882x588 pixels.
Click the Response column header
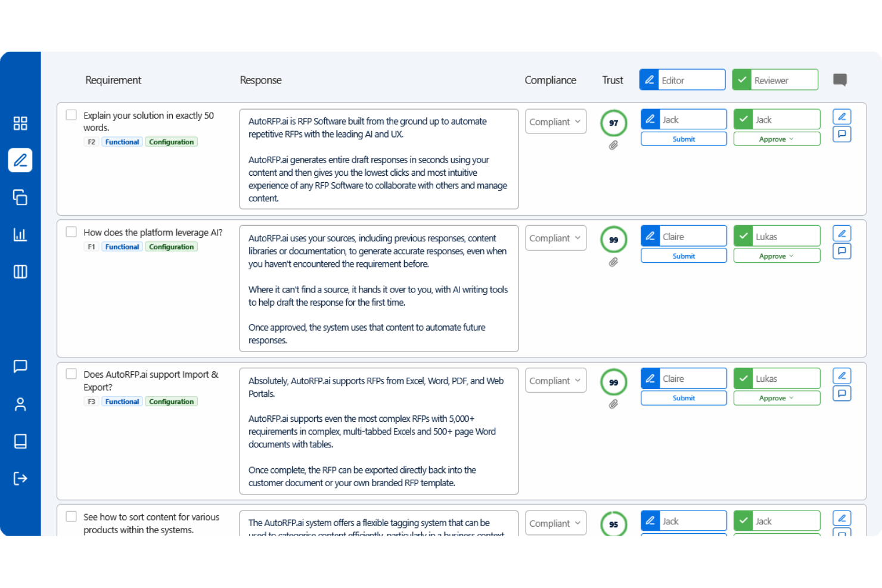[260, 80]
